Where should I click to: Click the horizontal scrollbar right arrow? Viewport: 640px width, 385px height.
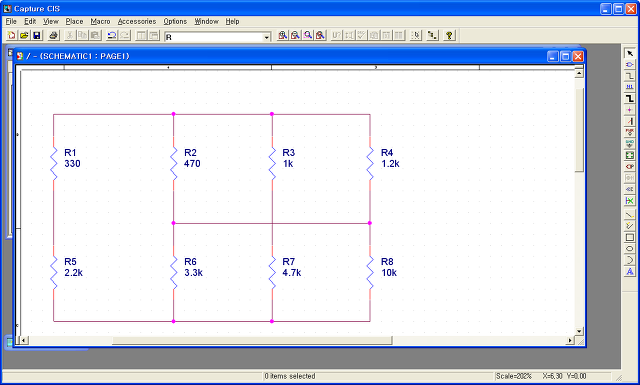point(570,340)
